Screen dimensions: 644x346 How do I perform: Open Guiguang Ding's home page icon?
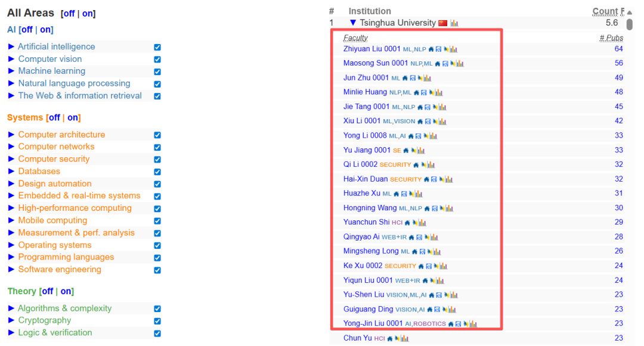tap(429, 310)
